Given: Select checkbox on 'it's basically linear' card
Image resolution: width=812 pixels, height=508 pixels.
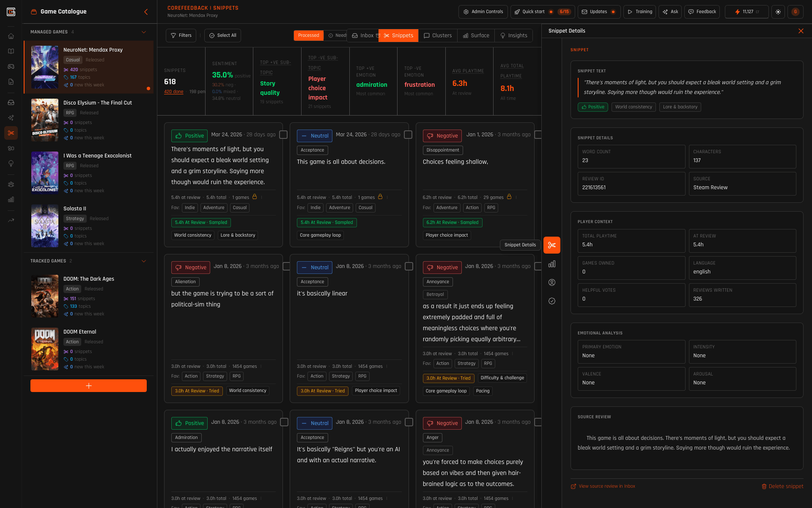Looking at the screenshot, I should click(x=409, y=266).
